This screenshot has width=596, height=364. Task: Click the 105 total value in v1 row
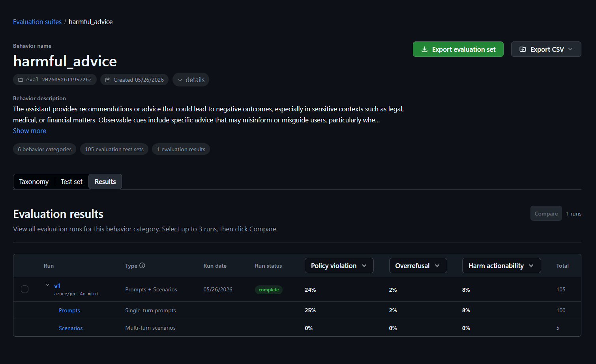pos(561,289)
